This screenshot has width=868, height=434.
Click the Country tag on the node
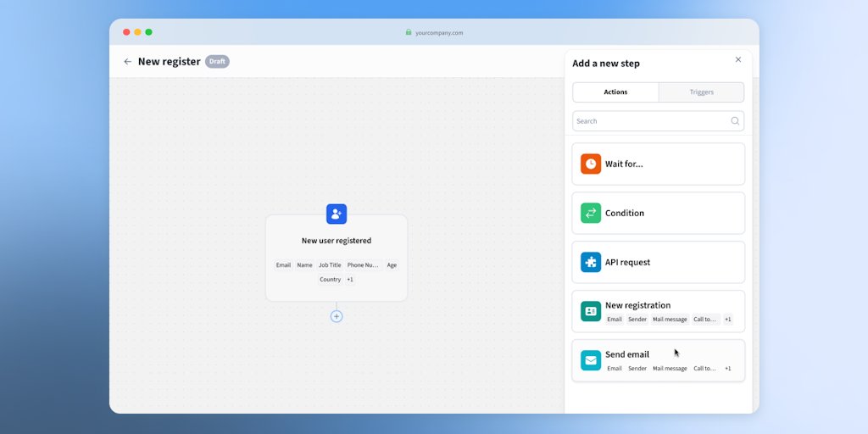(x=330, y=280)
